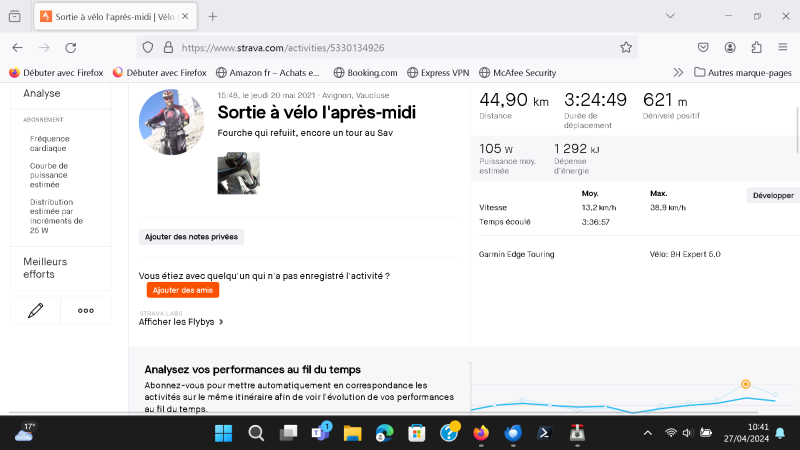Open second Débuter avec Firefox bookmark
Image resolution: width=800 pixels, height=450 pixels.
pyautogui.click(x=160, y=72)
